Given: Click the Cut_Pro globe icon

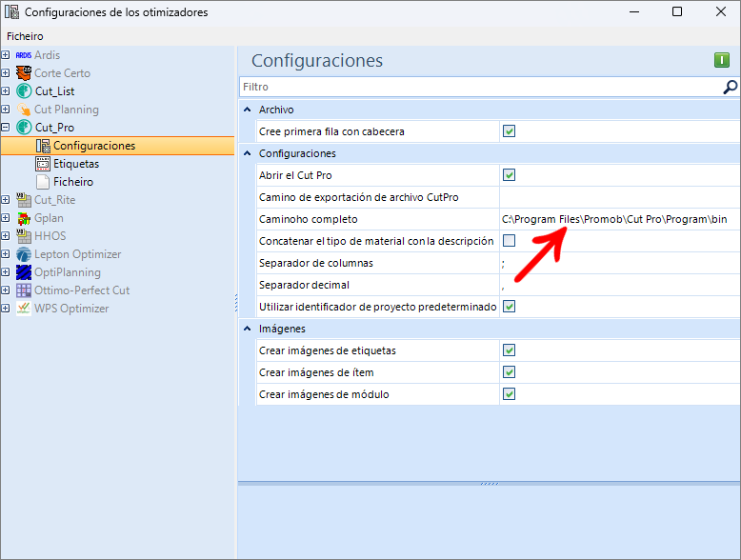Looking at the screenshot, I should click(x=24, y=128).
